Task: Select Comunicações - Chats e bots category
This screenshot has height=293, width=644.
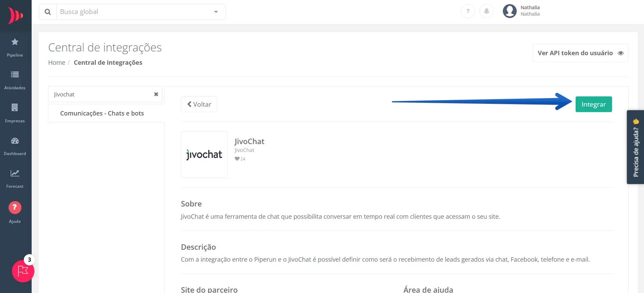Action: [x=102, y=113]
